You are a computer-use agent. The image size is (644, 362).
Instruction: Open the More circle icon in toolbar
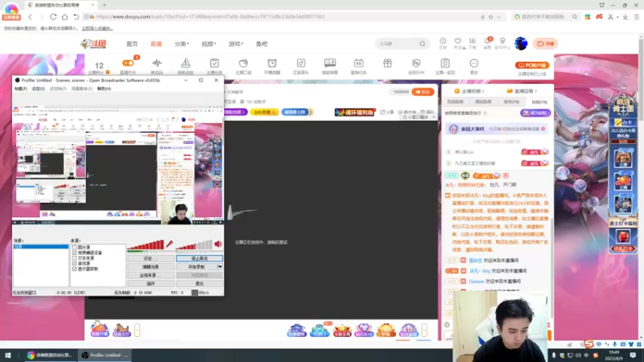[474, 64]
